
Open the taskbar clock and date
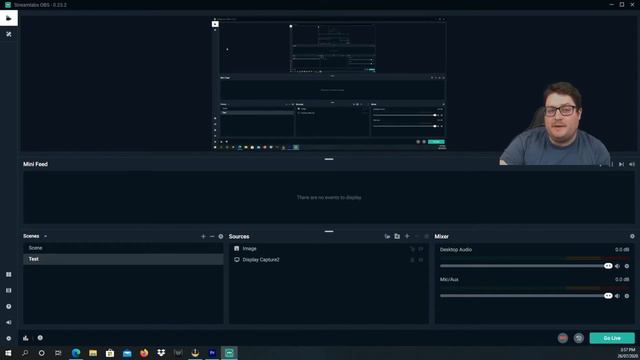628,353
